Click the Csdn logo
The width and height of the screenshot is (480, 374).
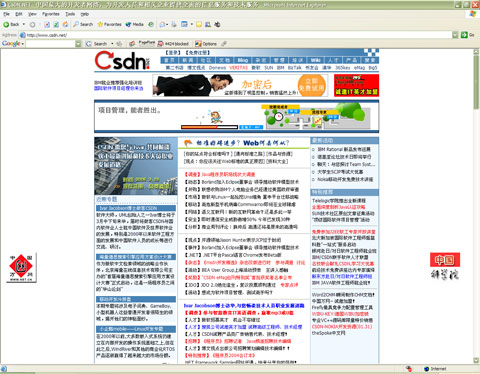click(122, 60)
